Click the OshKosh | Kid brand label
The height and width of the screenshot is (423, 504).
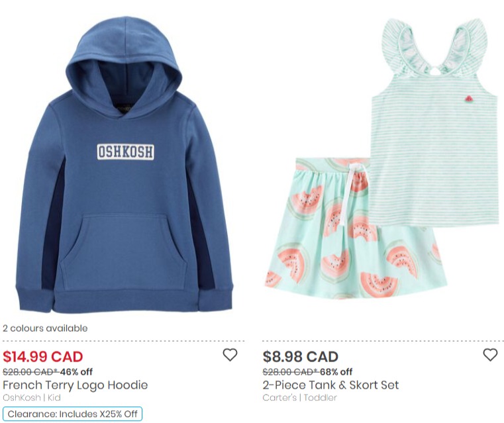[32, 398]
